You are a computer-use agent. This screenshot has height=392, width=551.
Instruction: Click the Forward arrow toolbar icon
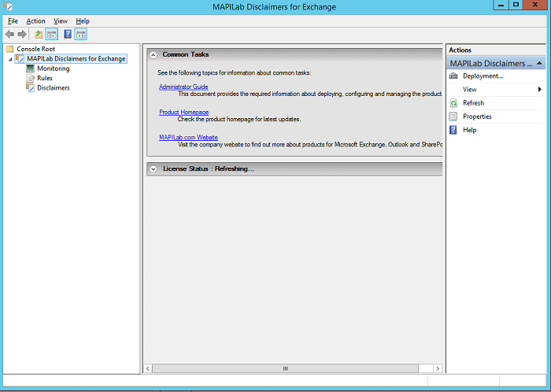click(22, 34)
